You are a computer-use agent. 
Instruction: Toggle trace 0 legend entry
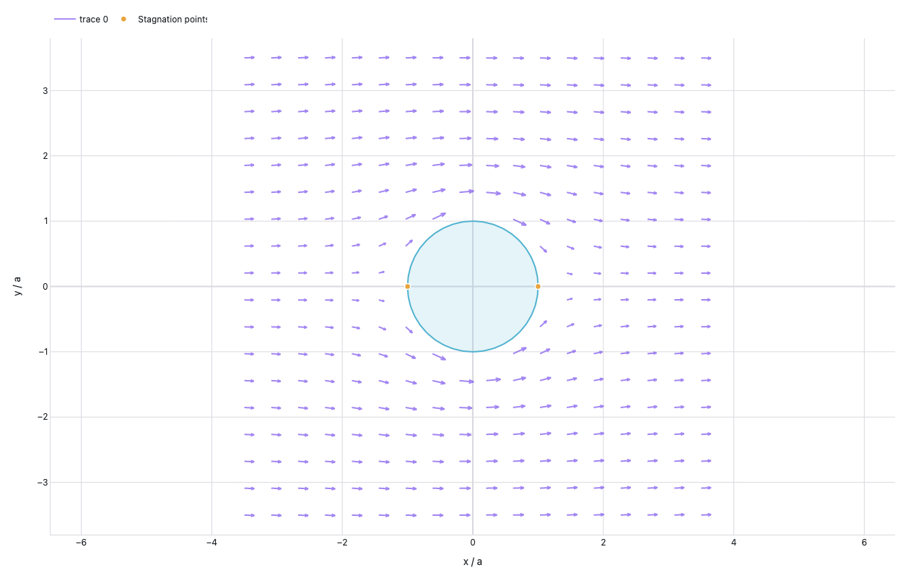tap(81, 20)
